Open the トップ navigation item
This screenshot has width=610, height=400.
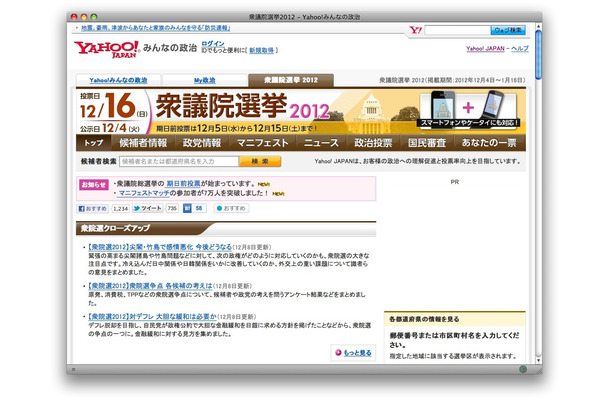click(x=94, y=143)
